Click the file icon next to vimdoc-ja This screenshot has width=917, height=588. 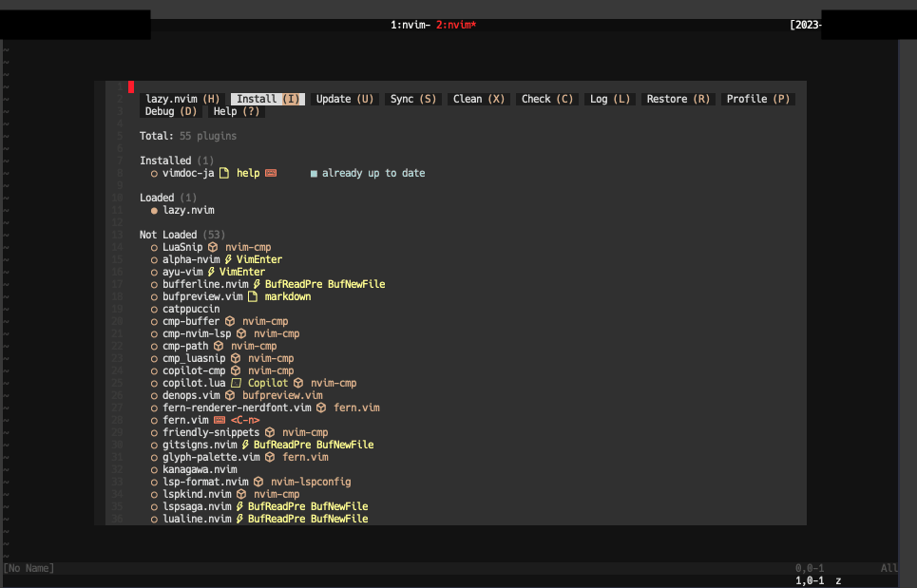[x=224, y=173]
